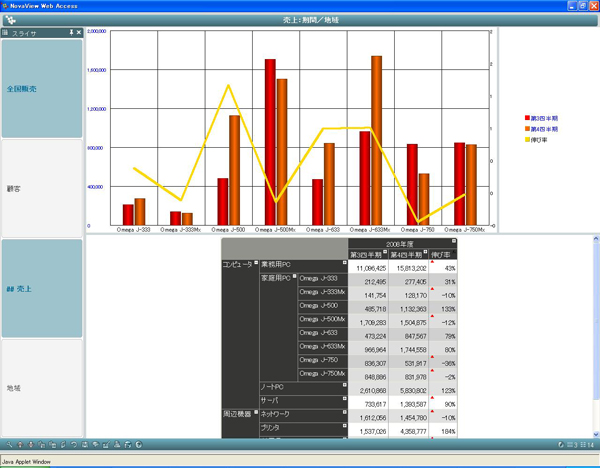Viewport: 600px width, 468px height.
Task: Select the 地域 slicer tile
Action: pos(42,388)
